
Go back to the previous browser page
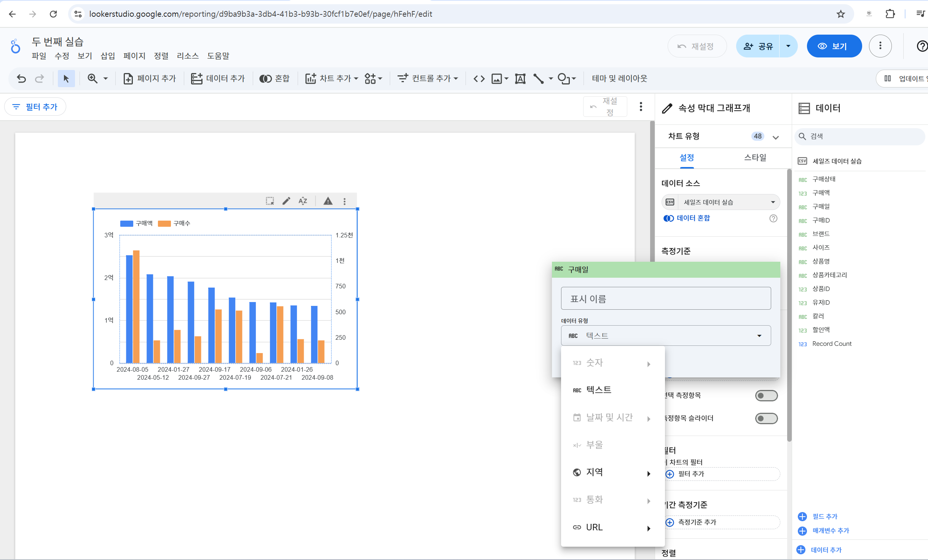tap(12, 14)
